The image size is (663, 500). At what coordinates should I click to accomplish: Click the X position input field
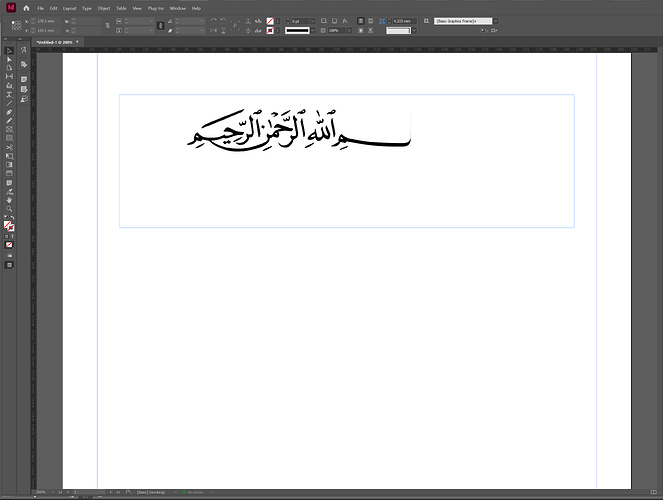click(x=47, y=21)
